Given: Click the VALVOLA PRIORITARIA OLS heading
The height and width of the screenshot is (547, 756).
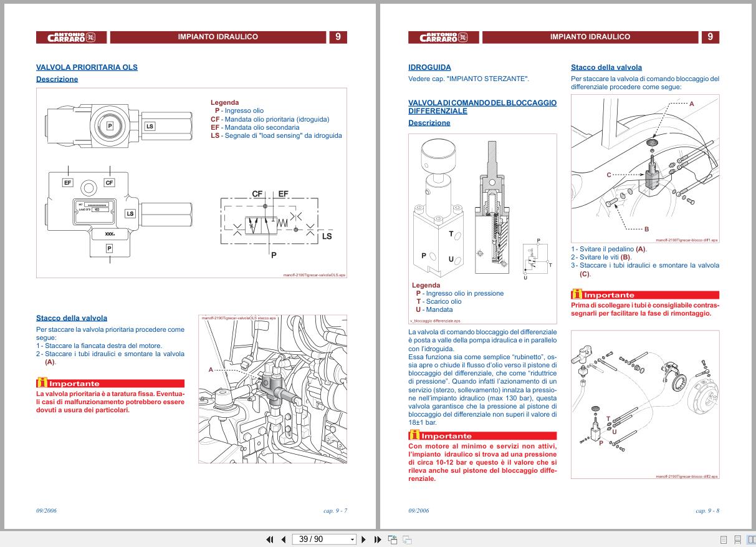Looking at the screenshot, I should point(87,67).
